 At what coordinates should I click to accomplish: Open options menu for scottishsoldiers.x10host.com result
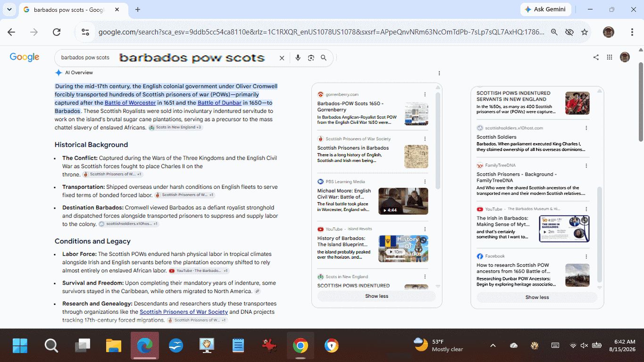point(586,128)
